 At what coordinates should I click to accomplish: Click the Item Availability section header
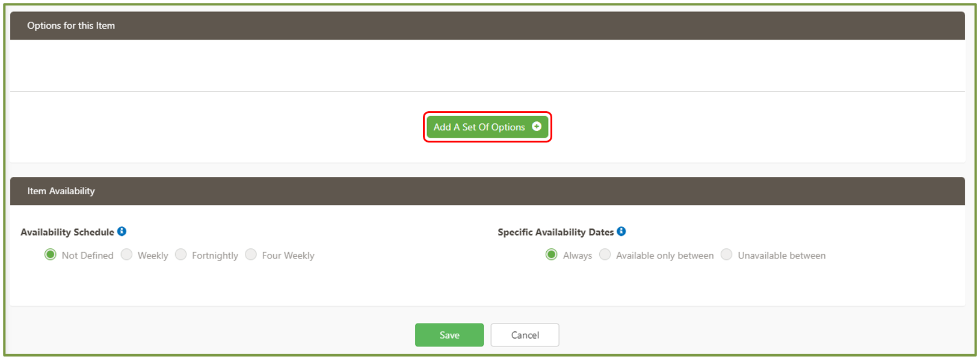61,191
